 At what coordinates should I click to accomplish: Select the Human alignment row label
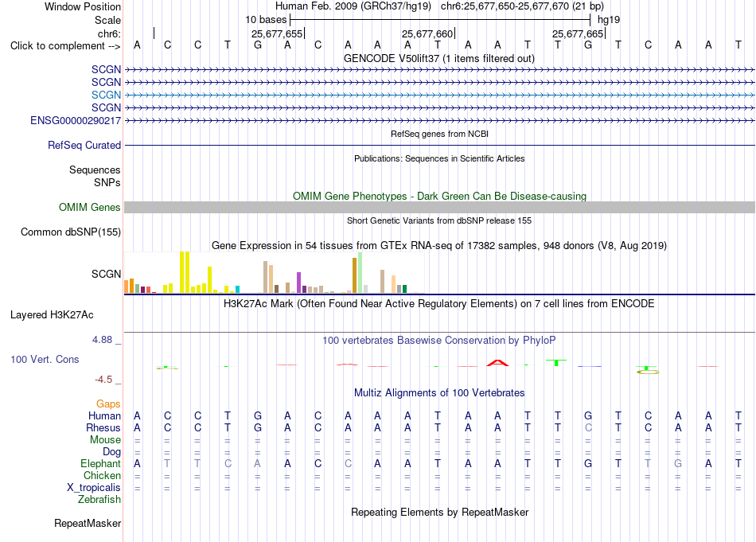pyautogui.click(x=104, y=415)
